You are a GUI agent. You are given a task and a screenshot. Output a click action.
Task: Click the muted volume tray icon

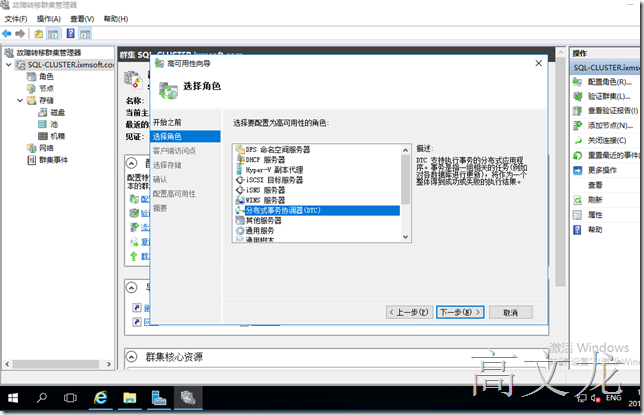pos(596,398)
